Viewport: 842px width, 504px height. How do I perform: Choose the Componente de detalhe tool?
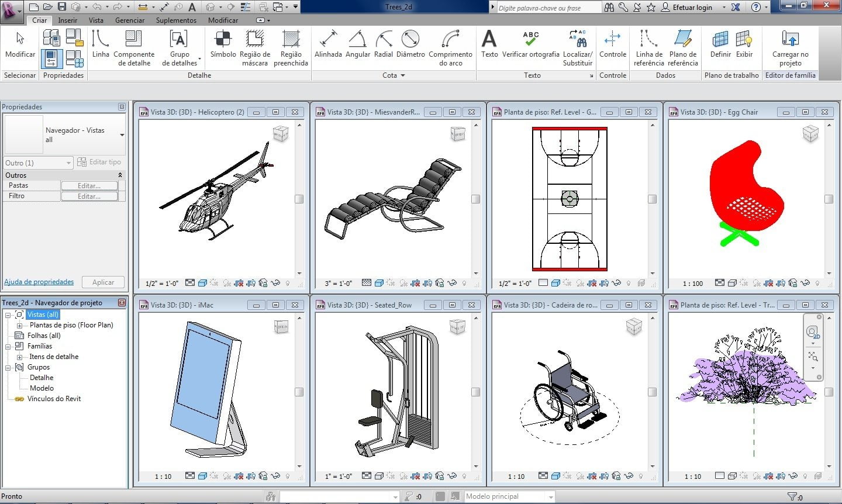point(134,48)
